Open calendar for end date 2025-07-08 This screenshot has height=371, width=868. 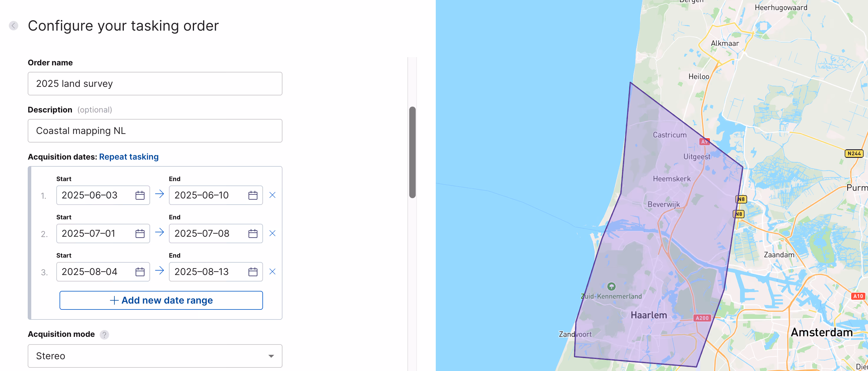(x=253, y=234)
